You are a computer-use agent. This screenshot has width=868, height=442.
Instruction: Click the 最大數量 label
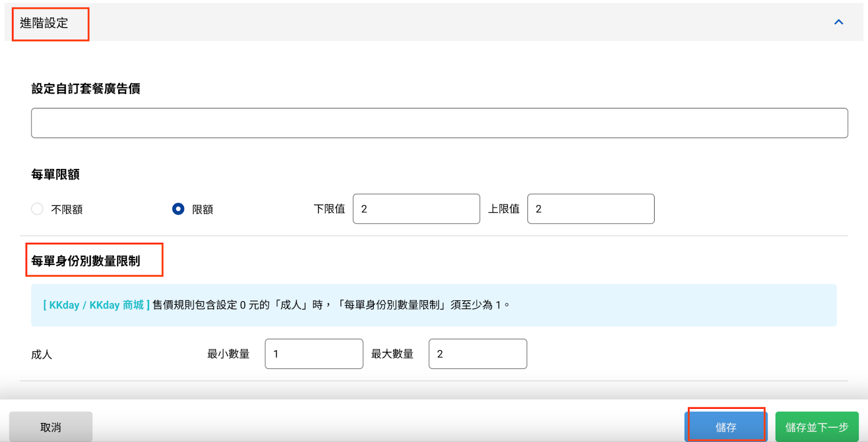(x=392, y=354)
